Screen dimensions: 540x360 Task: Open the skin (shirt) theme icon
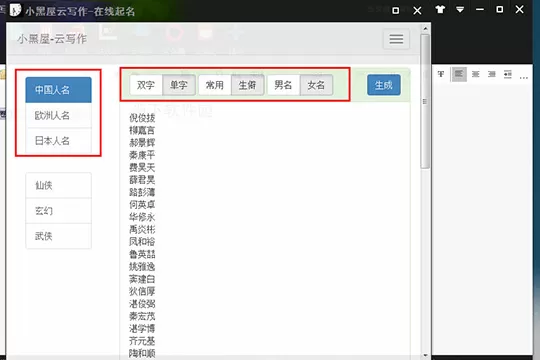coord(440,10)
